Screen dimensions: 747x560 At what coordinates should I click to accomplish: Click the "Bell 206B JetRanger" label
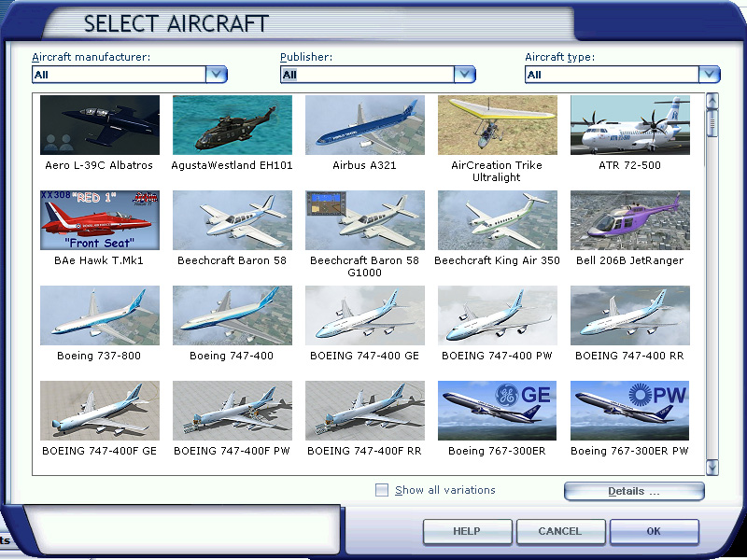click(x=629, y=260)
